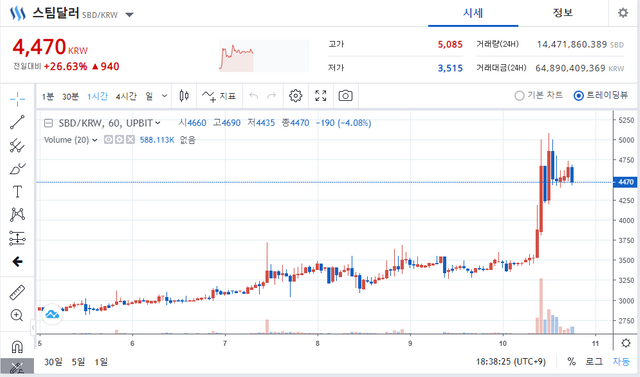Toggle the magnet mode icon
The height and width of the screenshot is (377, 640).
pyautogui.click(x=17, y=347)
